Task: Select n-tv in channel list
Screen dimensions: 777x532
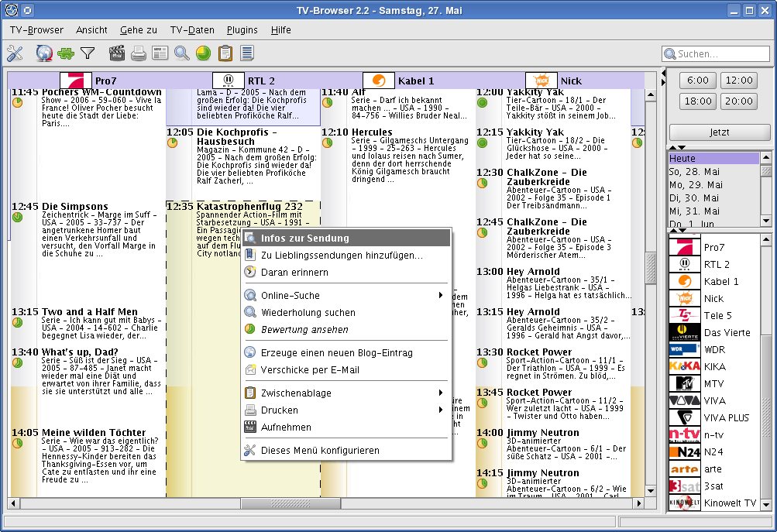Action: tap(713, 435)
